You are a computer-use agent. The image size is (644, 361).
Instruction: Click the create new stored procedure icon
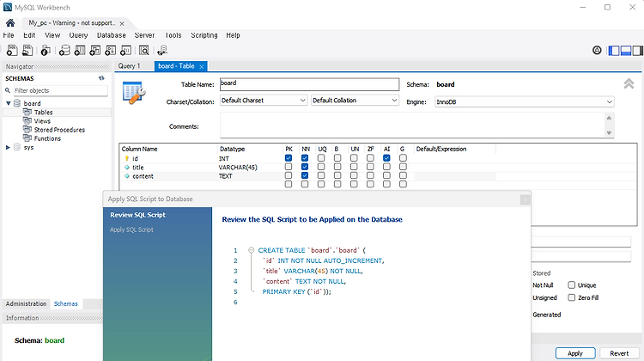[x=110, y=50]
